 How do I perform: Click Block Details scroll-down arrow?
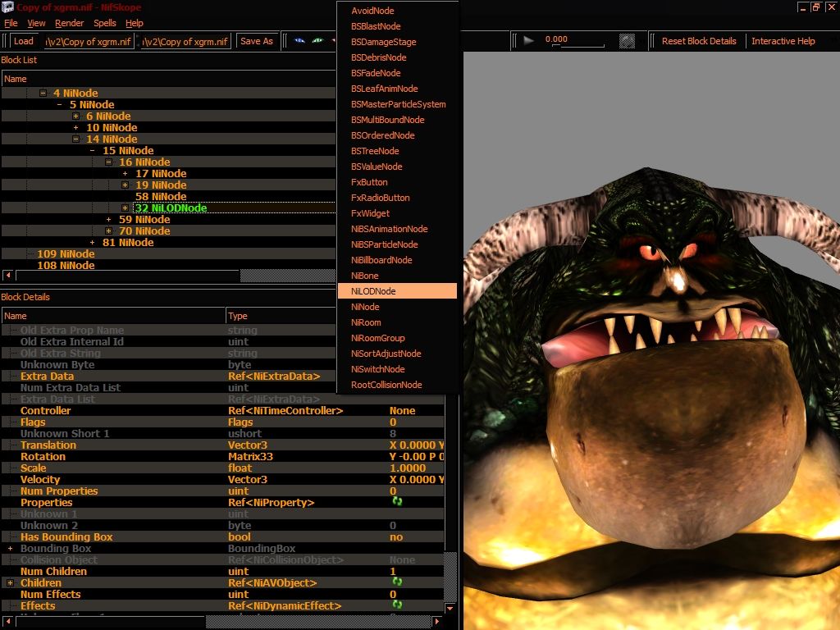450,608
